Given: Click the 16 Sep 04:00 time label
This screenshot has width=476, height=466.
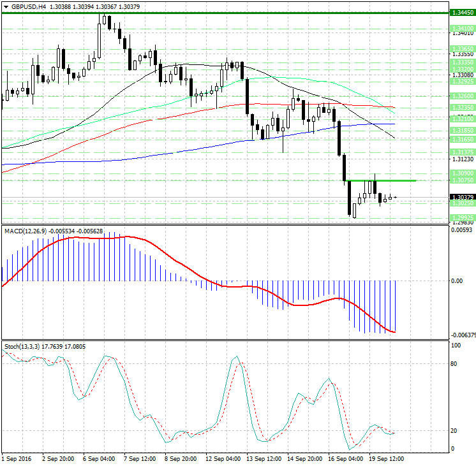Looking at the screenshot, I should pyautogui.click(x=345, y=459).
